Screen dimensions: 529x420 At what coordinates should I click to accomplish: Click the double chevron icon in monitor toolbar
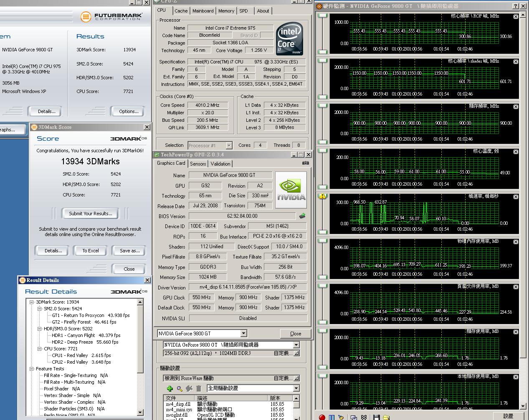tap(364, 417)
